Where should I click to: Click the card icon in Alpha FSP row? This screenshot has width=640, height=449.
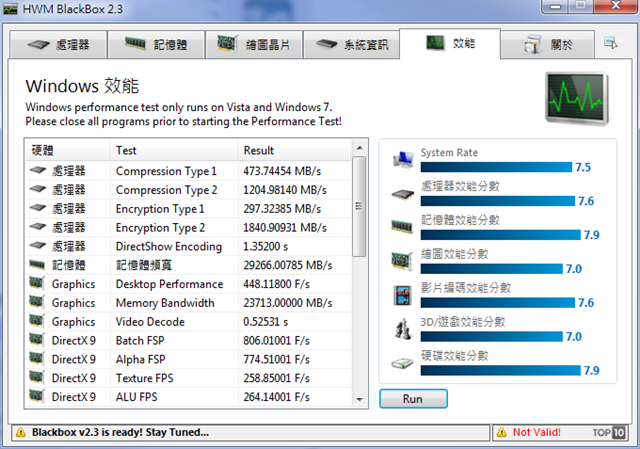click(x=37, y=358)
